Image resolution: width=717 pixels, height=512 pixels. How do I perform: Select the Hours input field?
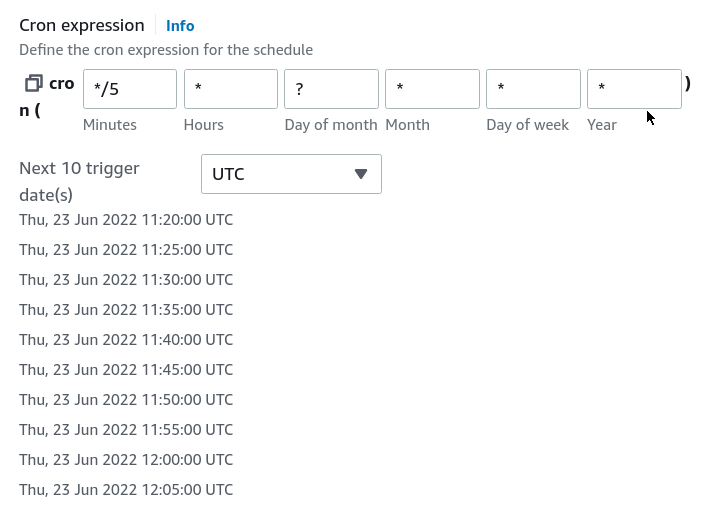point(231,89)
